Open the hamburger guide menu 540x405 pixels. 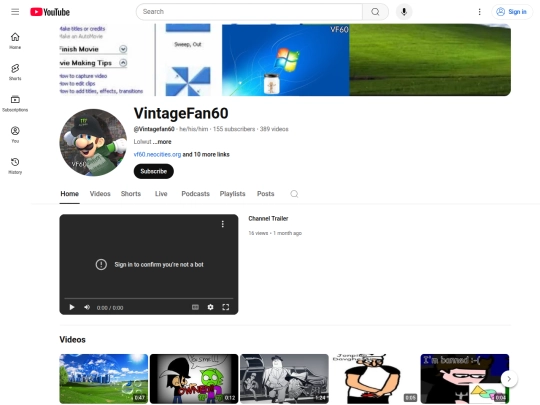click(x=15, y=12)
